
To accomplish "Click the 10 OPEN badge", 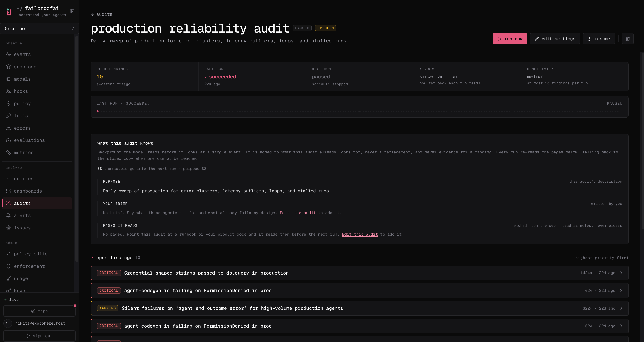I will tap(326, 28).
